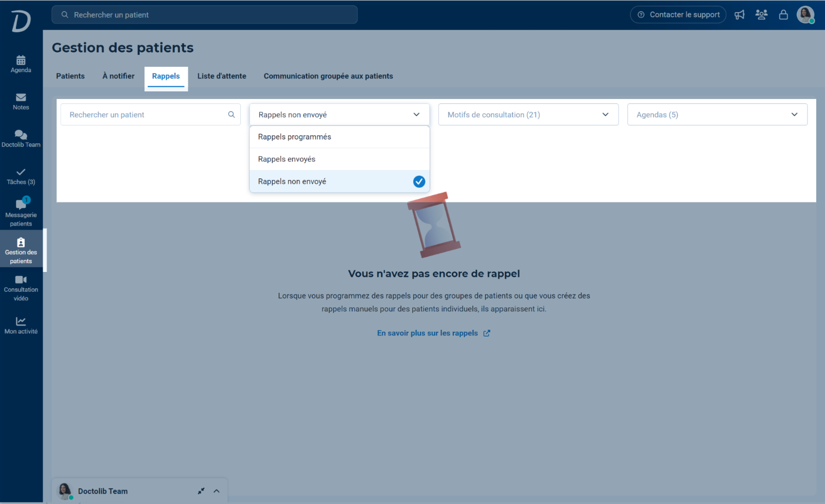This screenshot has width=825, height=504.
Task: Open Tâches (3) in the sidebar
Action: (21, 176)
